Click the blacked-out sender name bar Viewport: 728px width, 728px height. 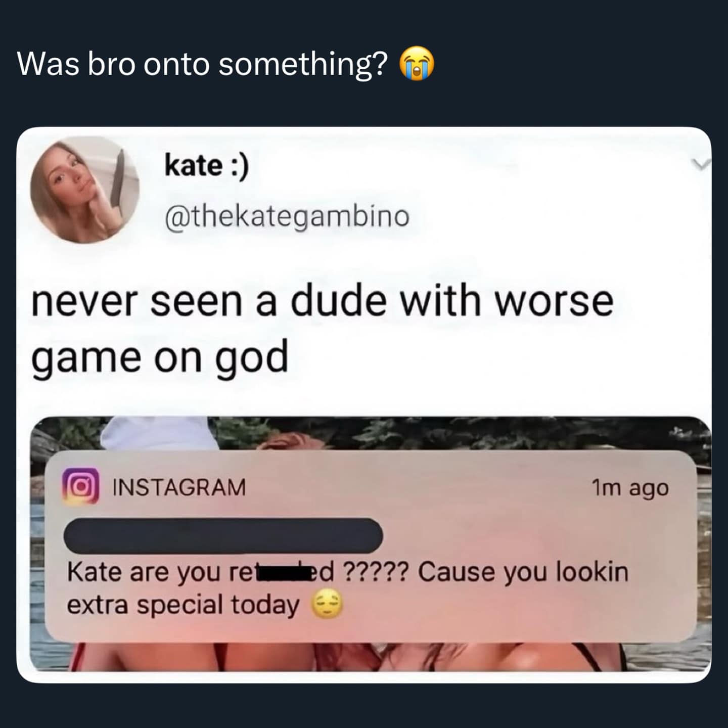point(223,535)
